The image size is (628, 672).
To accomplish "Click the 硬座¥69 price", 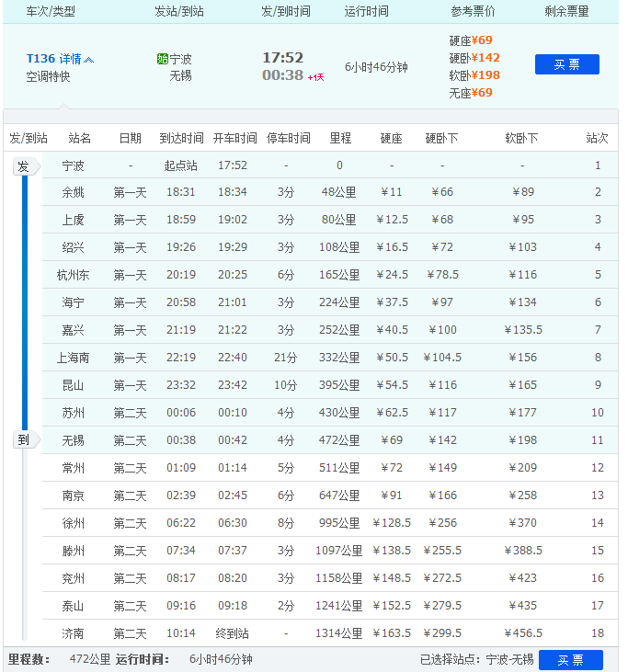I will (x=471, y=40).
